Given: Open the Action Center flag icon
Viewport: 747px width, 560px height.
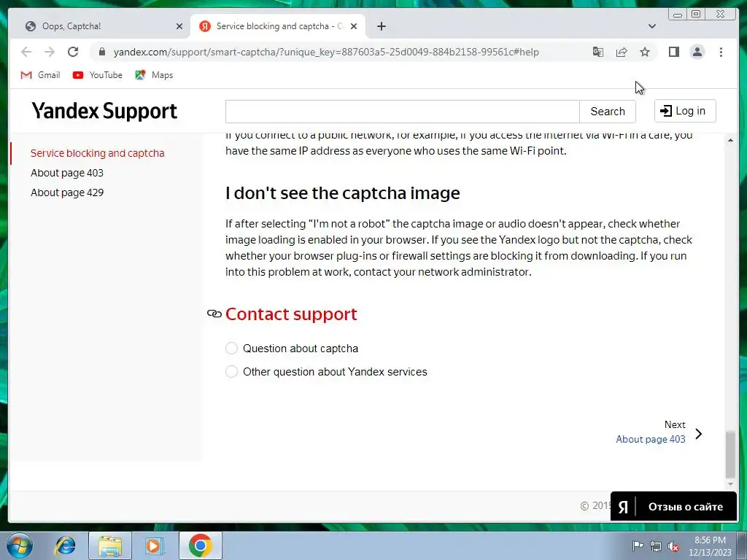Looking at the screenshot, I should 638,545.
